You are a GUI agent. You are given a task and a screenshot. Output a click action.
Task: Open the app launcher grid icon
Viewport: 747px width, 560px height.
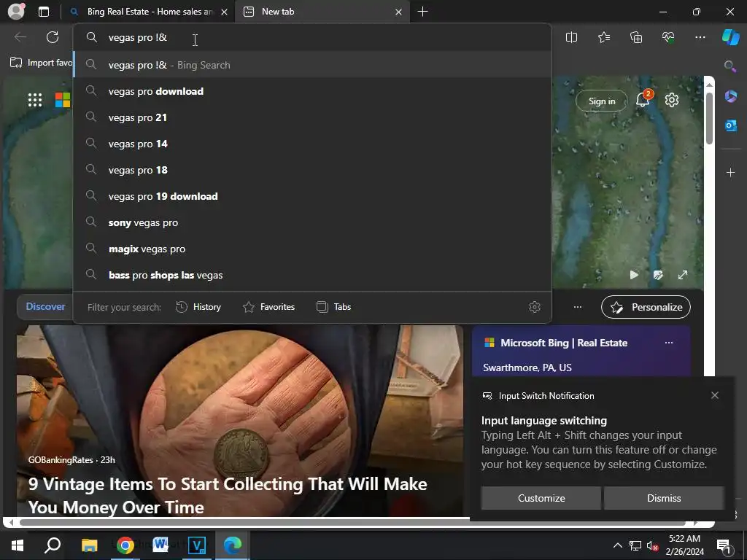(35, 100)
